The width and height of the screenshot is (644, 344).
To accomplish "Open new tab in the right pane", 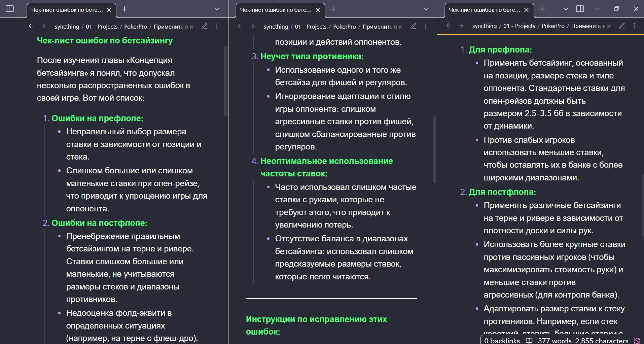I will [x=542, y=9].
